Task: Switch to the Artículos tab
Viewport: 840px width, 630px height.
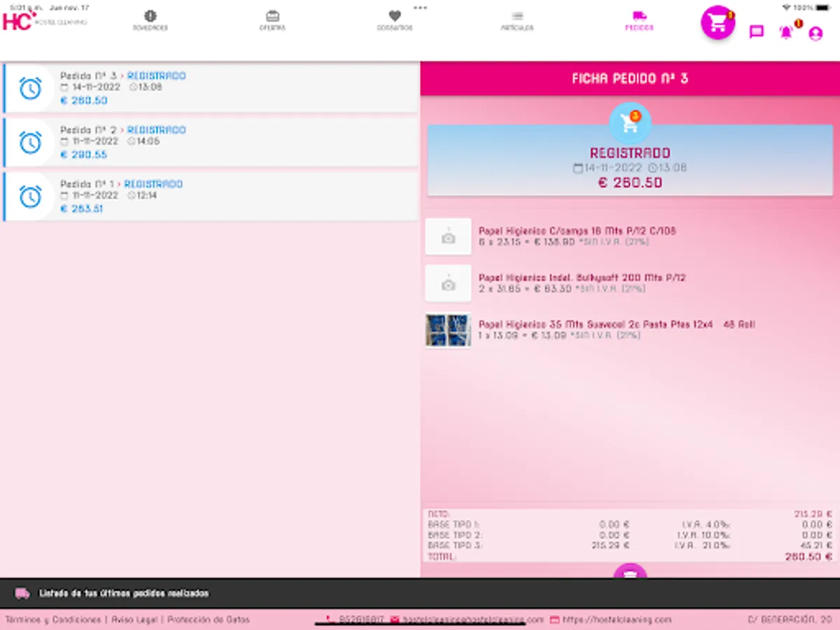Action: tap(517, 21)
